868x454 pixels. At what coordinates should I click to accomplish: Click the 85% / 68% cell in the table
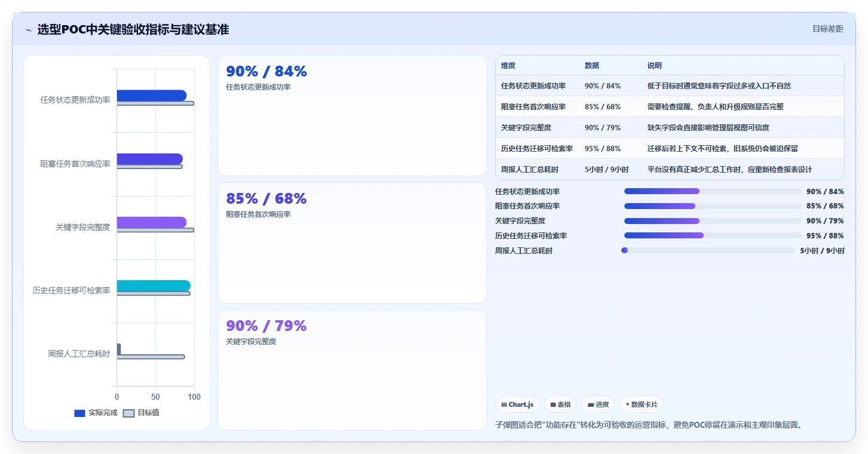click(x=603, y=107)
